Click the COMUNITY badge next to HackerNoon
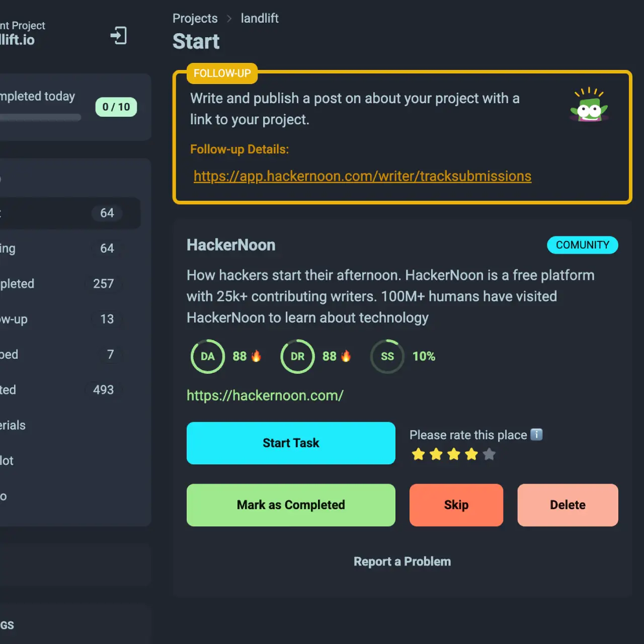The width and height of the screenshot is (644, 644). [x=582, y=245]
